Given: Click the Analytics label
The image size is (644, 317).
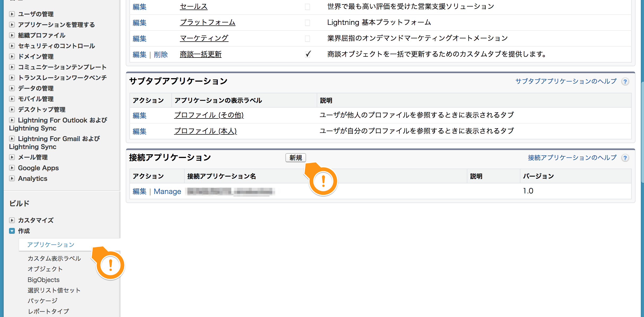Looking at the screenshot, I should coord(33,178).
